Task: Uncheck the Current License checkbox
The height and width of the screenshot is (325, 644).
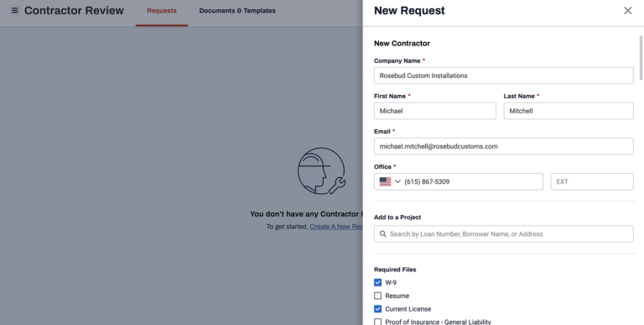Action: pyautogui.click(x=378, y=309)
